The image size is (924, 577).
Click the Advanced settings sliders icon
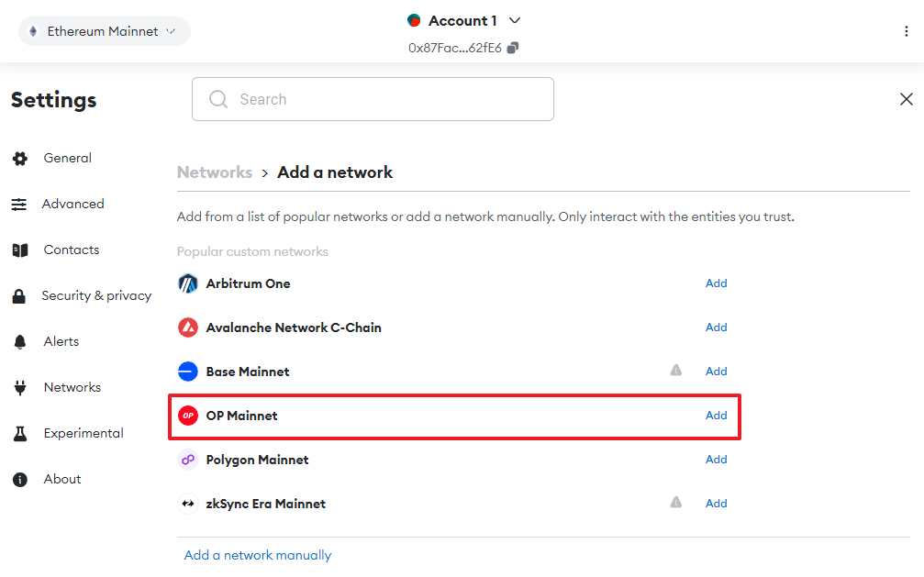pyautogui.click(x=19, y=204)
